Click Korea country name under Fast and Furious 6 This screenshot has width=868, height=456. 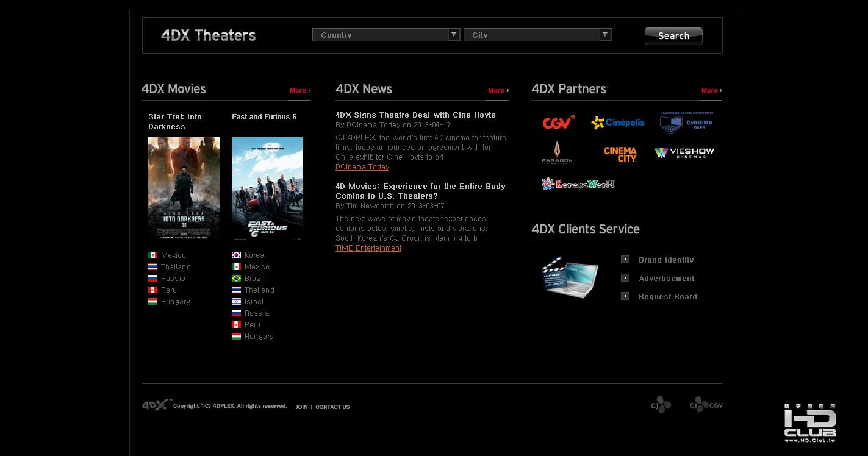pyautogui.click(x=254, y=255)
